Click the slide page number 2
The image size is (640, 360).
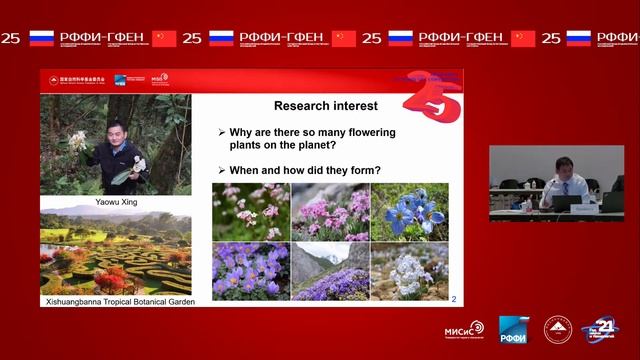[x=454, y=299]
